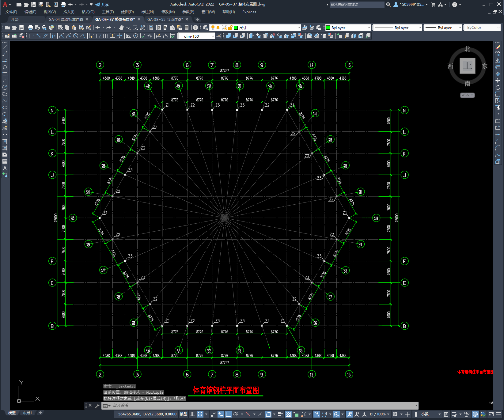This screenshot has width=504, height=420.
Task: Toggle ortho mode in status bar
Action: point(229,414)
